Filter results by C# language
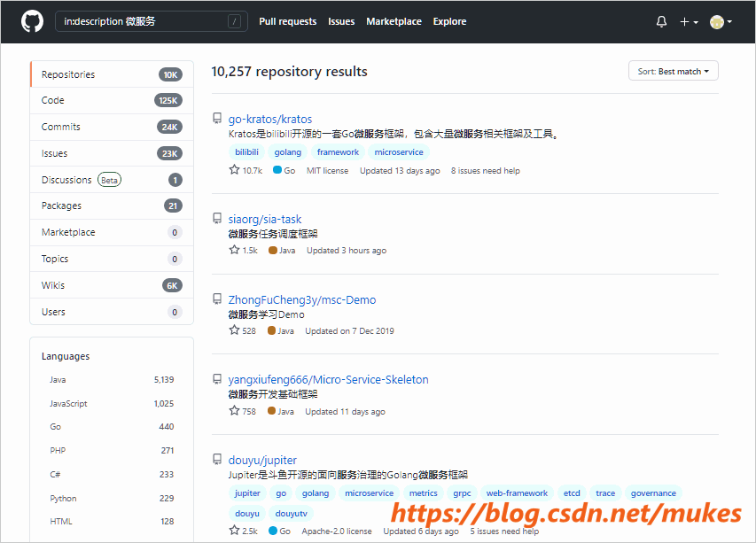The width and height of the screenshot is (756, 543). coord(112,474)
